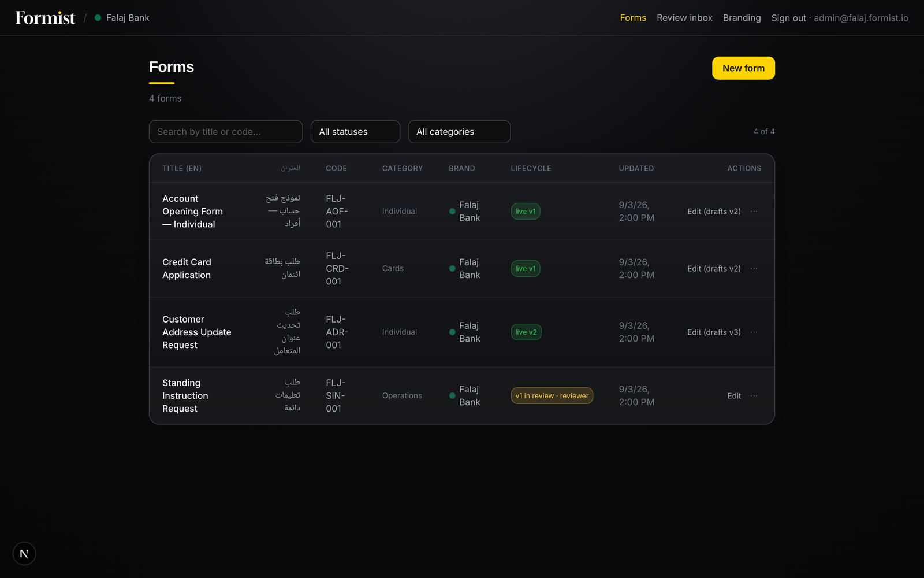The height and width of the screenshot is (578, 924).
Task: Select the Standing Instruction Request title
Action: 185,396
